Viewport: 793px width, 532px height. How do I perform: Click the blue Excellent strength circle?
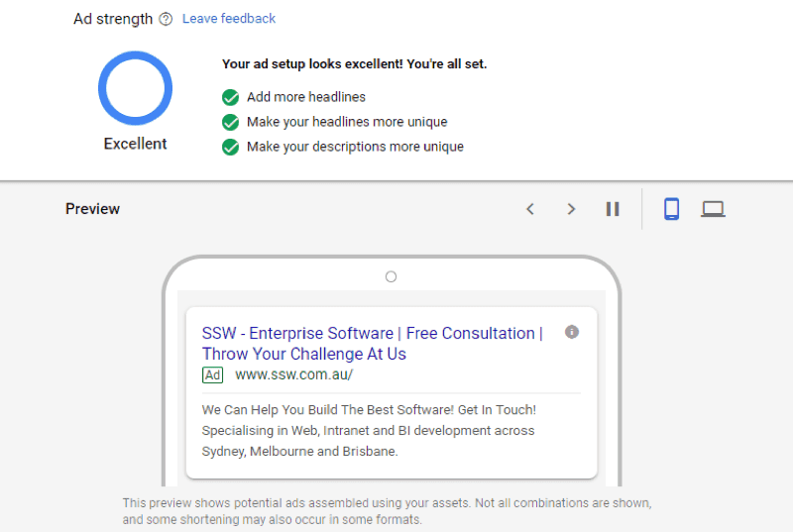(x=135, y=88)
